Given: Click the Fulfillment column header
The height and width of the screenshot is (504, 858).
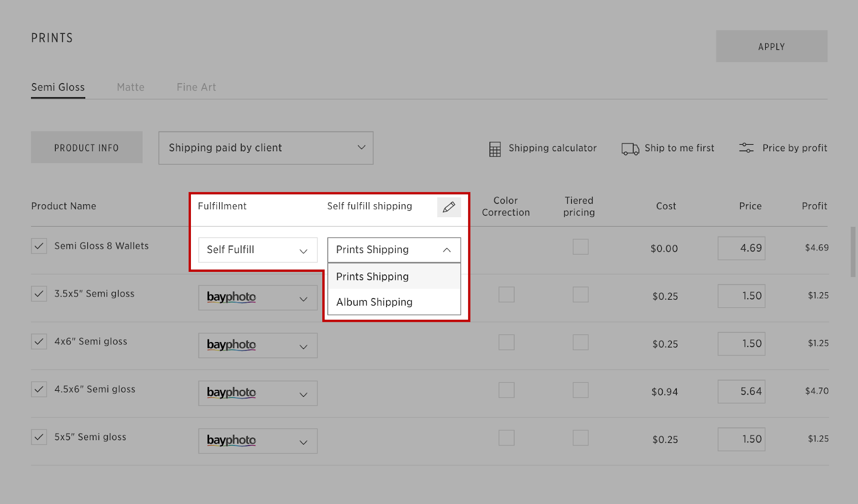Looking at the screenshot, I should (222, 206).
